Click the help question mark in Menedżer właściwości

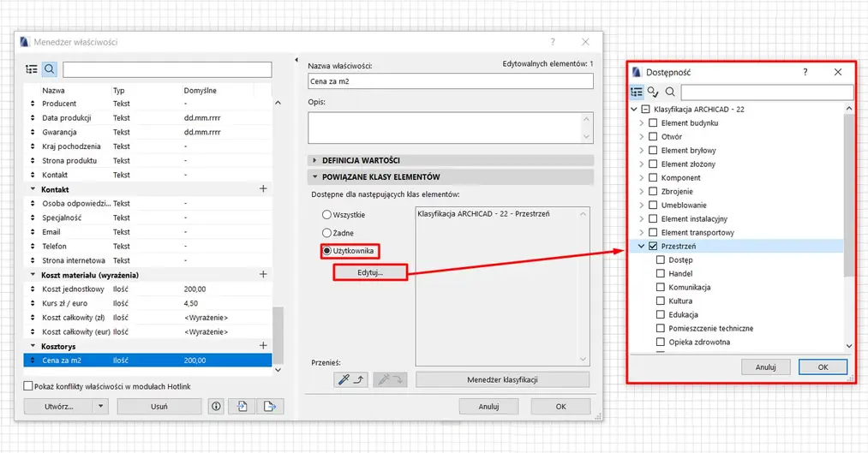coord(552,42)
